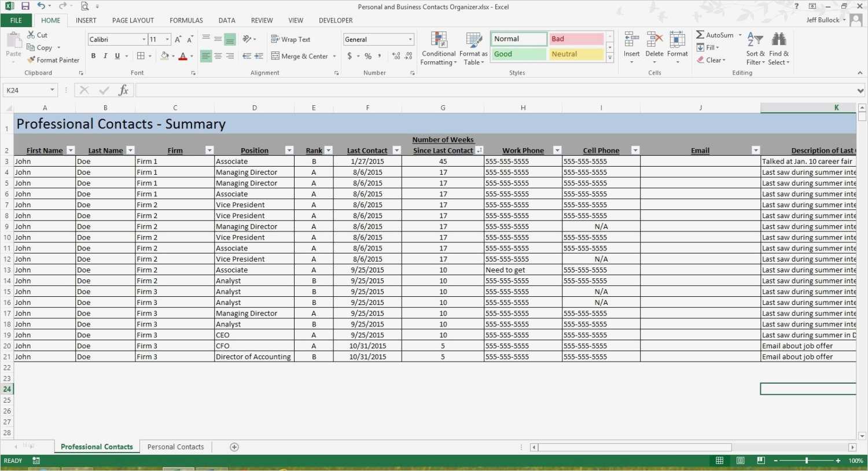
Task: Click the Save icon in Quick Access Toolbar
Action: pos(25,6)
